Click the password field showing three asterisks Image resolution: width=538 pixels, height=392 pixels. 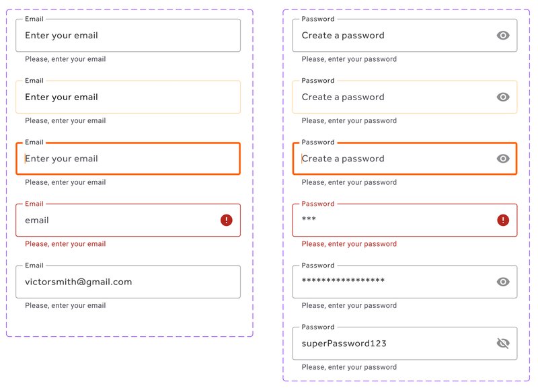(405, 220)
